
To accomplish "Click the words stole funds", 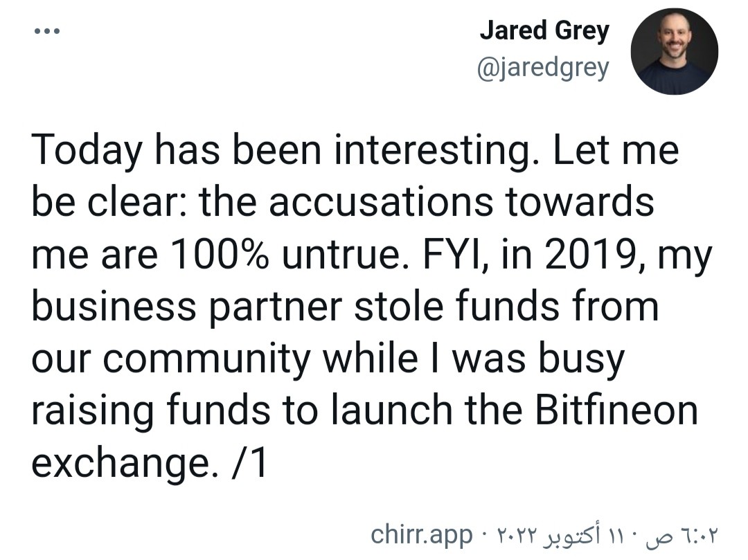I will (456, 306).
